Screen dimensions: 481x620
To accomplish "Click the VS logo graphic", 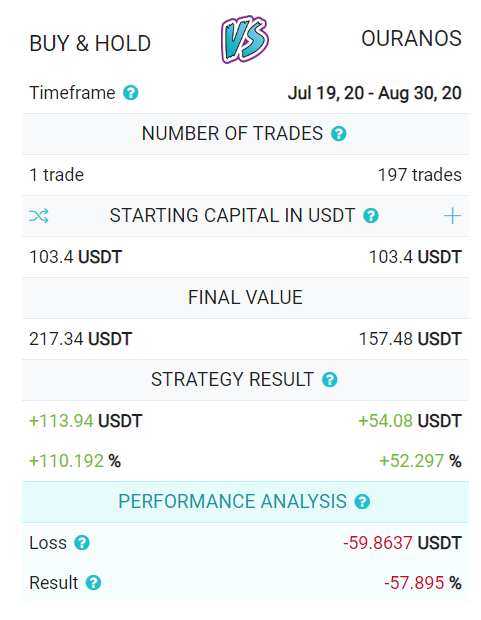I will pyautogui.click(x=244, y=40).
